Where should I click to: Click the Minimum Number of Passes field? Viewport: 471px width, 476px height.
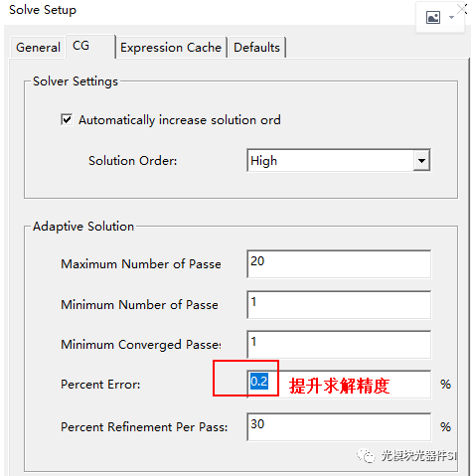(x=339, y=305)
